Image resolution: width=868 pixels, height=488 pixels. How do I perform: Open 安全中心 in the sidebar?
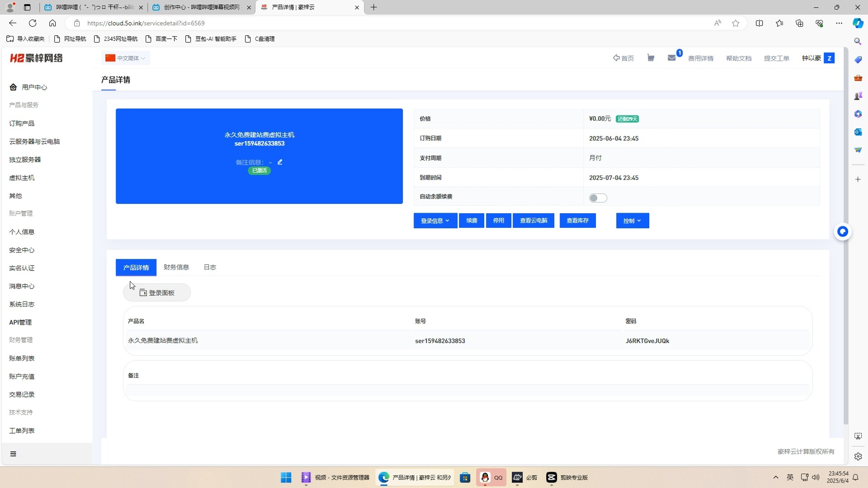(22, 250)
